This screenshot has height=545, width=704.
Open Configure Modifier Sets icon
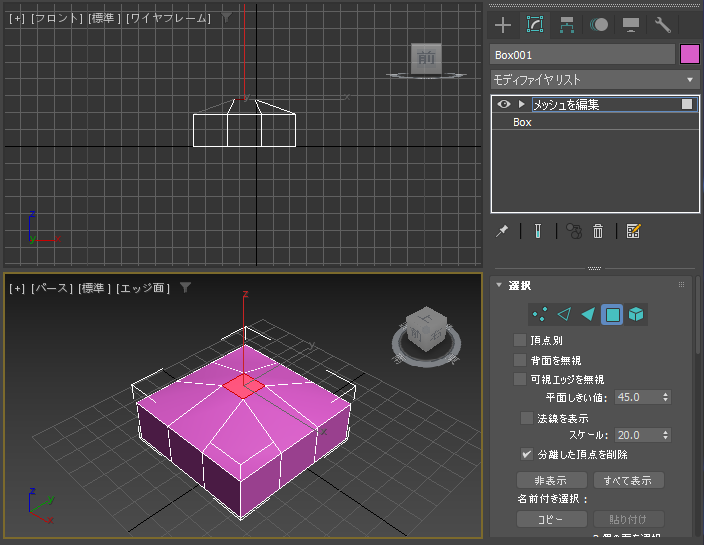point(633,231)
